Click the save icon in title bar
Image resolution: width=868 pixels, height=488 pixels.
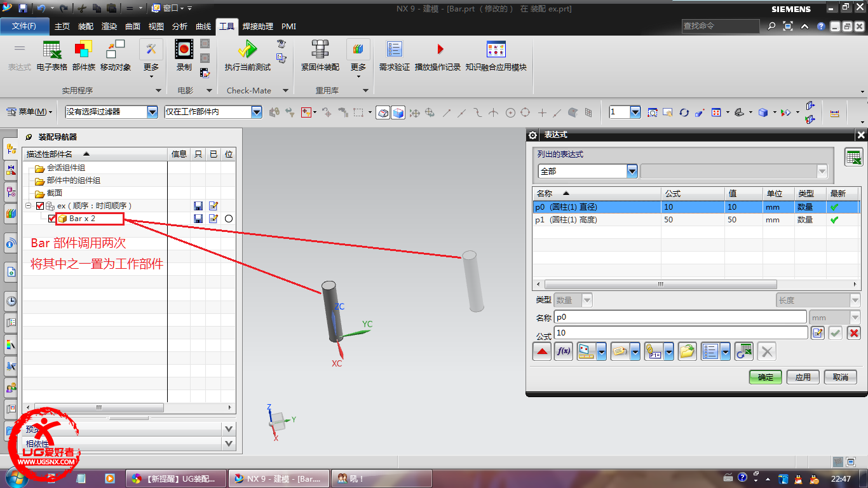click(22, 8)
